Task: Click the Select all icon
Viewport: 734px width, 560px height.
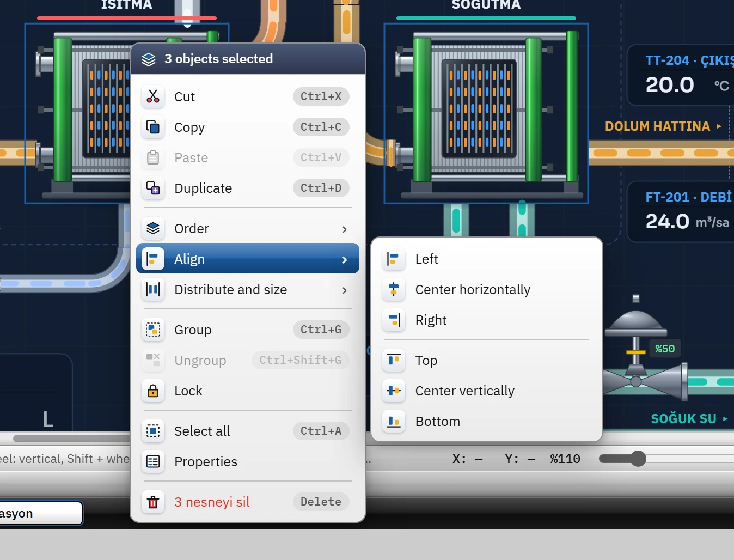Action: tap(153, 431)
